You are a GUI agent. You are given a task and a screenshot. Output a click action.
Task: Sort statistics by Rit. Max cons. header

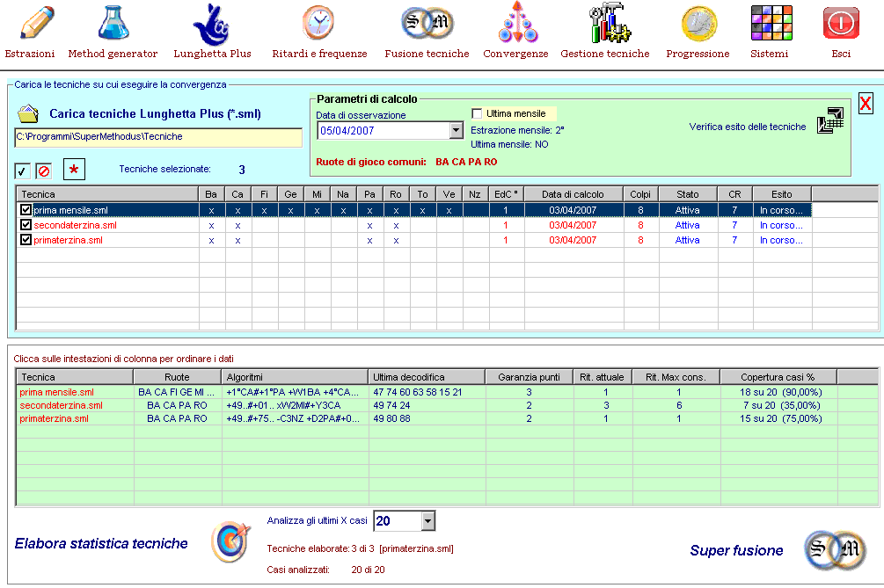tap(676, 377)
